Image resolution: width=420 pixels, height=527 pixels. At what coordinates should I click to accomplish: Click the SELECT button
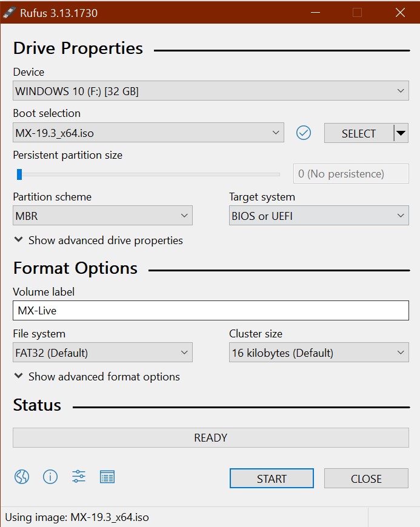pyautogui.click(x=359, y=133)
